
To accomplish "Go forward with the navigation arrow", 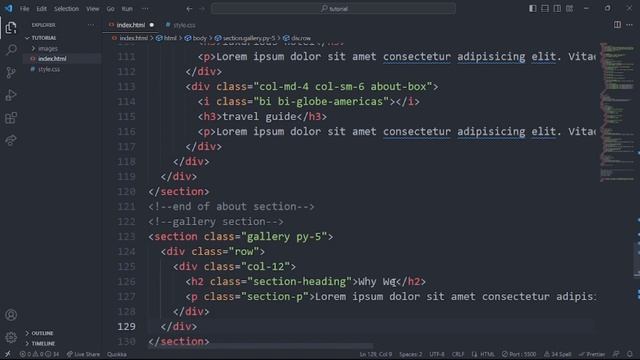I will 202,9.
